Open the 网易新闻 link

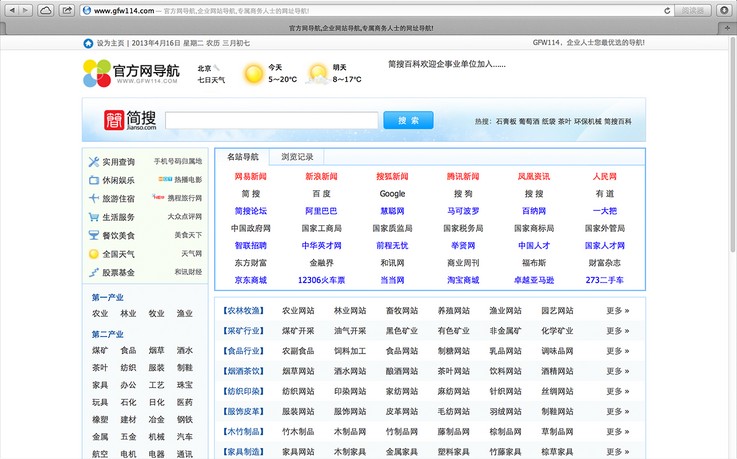point(251,177)
